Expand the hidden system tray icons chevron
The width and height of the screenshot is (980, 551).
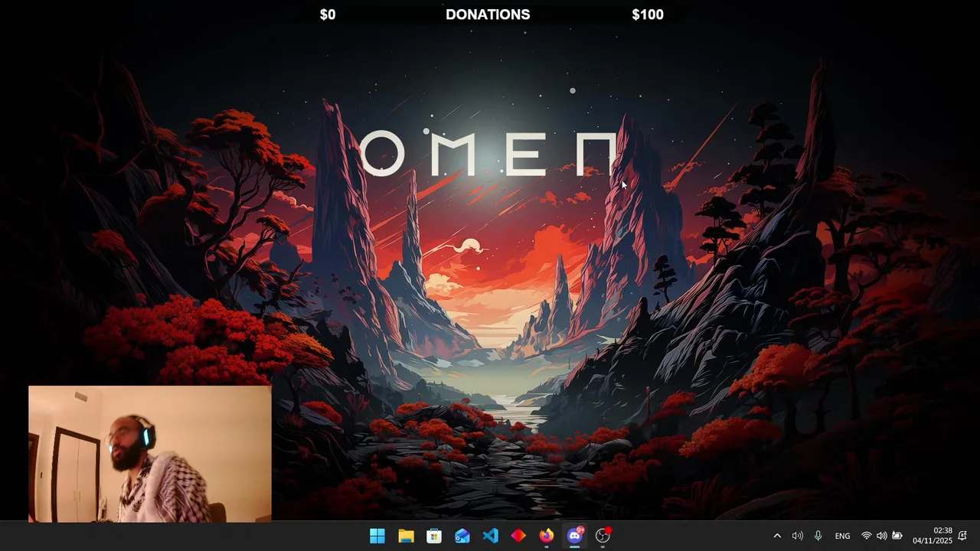(x=777, y=536)
